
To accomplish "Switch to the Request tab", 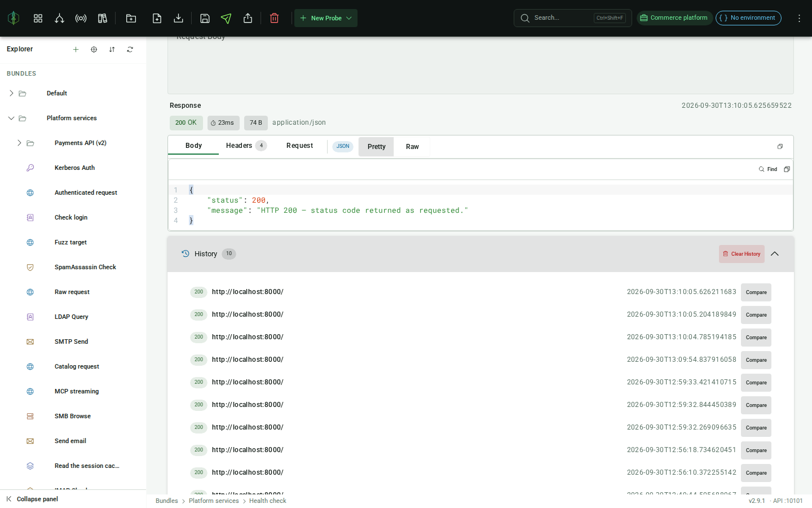I will coord(299,146).
